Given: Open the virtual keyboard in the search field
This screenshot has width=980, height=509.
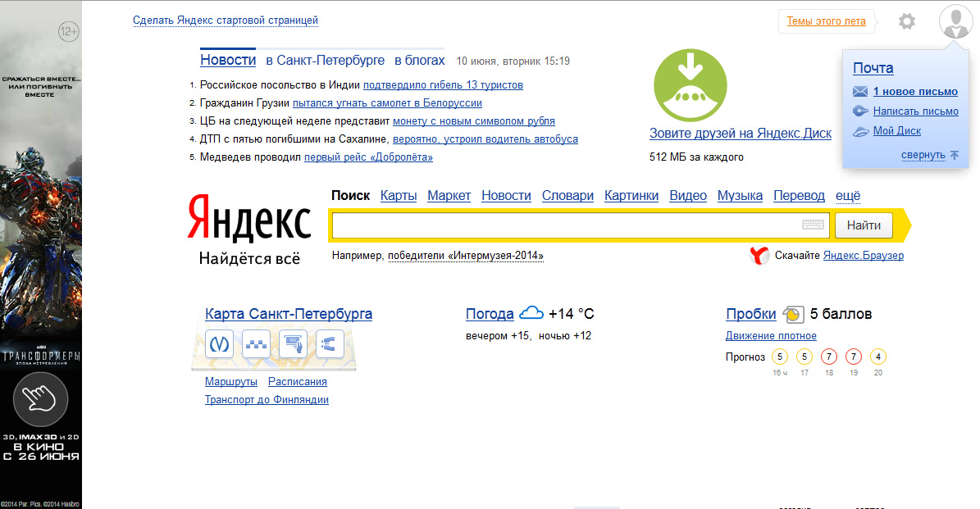Looking at the screenshot, I should tap(812, 225).
